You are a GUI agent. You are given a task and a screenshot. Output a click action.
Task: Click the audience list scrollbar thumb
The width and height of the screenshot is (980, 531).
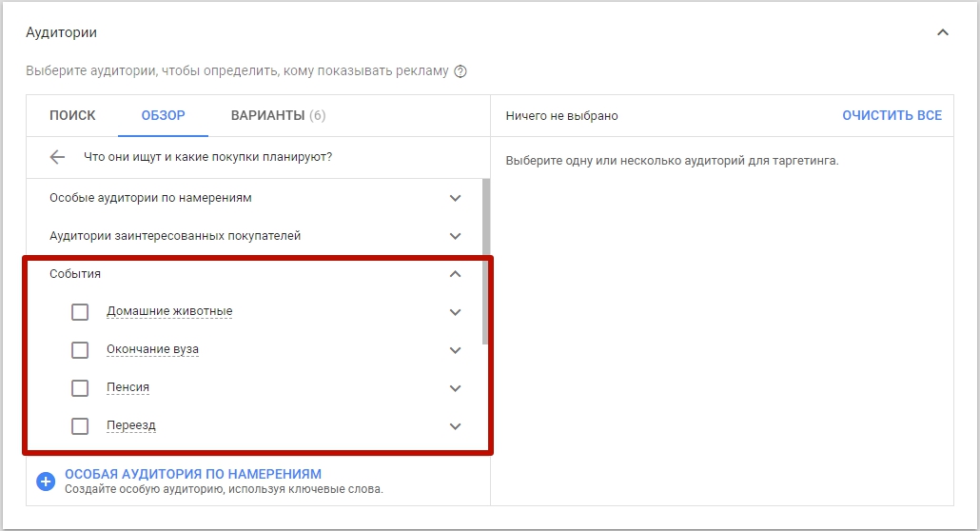(x=485, y=262)
